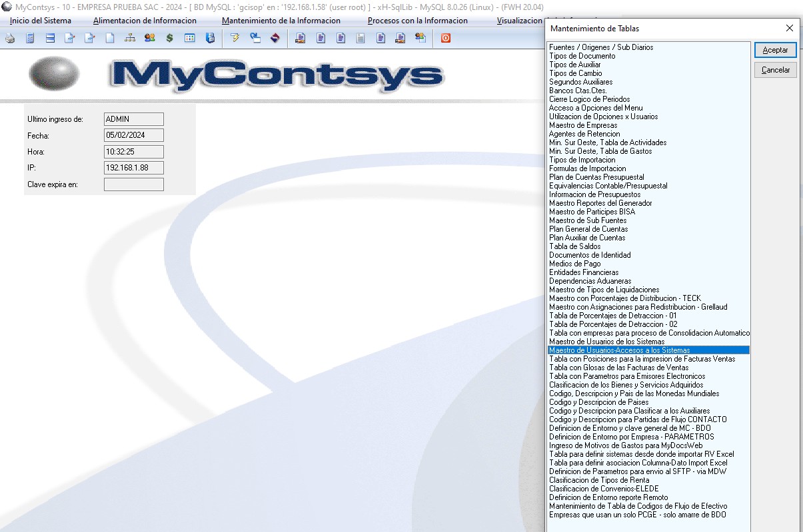Click the colored grid table icon
This screenshot has width=803, height=532.
tap(189, 38)
